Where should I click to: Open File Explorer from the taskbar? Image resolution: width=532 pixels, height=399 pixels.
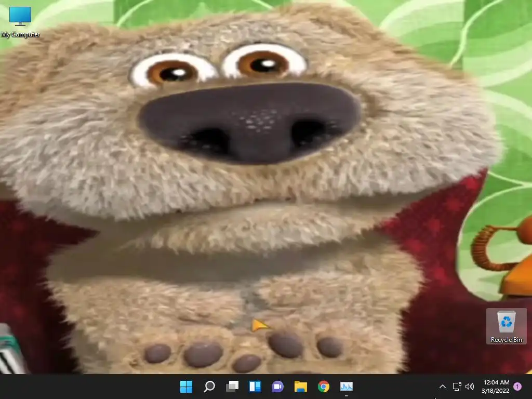point(301,387)
